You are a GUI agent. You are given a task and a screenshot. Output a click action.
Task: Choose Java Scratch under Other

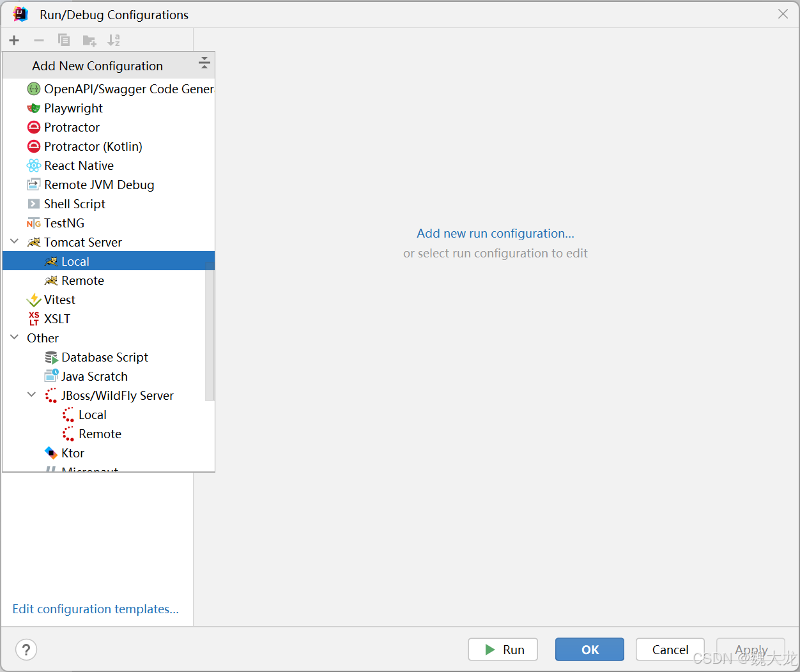click(109, 376)
